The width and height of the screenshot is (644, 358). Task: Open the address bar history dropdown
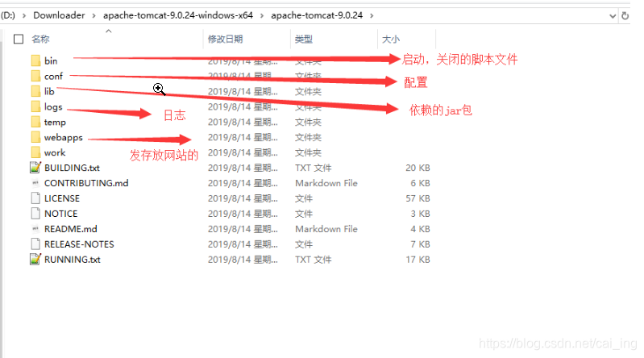tap(613, 16)
